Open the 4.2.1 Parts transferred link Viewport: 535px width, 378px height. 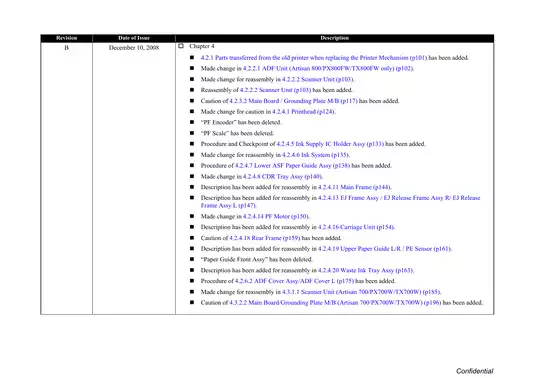point(314,58)
